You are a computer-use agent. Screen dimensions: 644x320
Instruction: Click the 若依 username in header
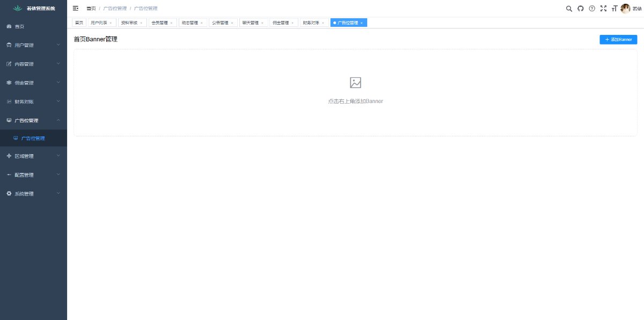point(636,9)
